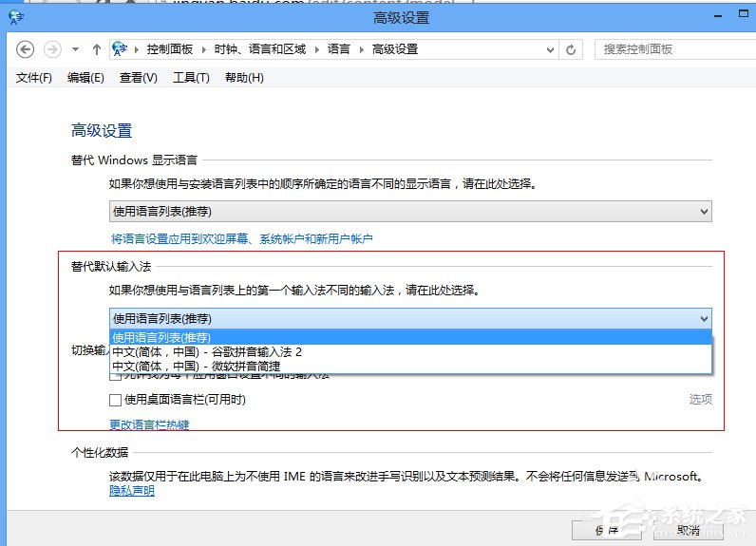Collapse the 替代默认输入法 combo box
Viewport: 756px width, 546px height.
(703, 319)
